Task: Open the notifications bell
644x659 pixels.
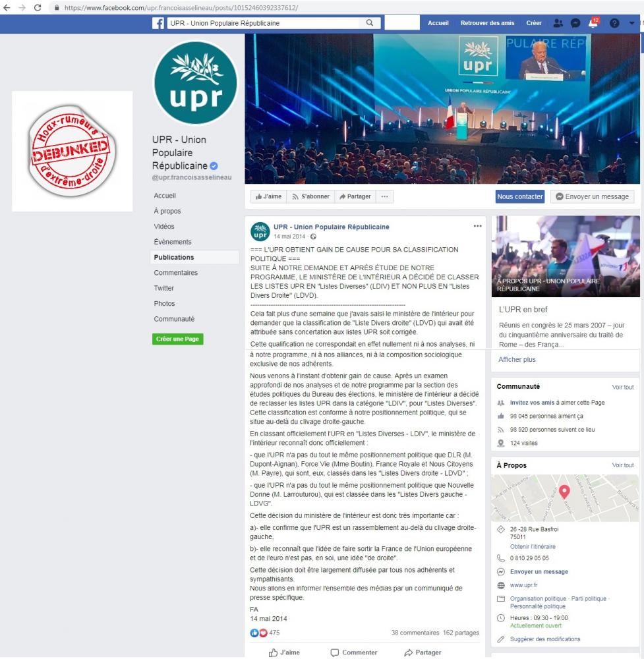Action: click(593, 22)
